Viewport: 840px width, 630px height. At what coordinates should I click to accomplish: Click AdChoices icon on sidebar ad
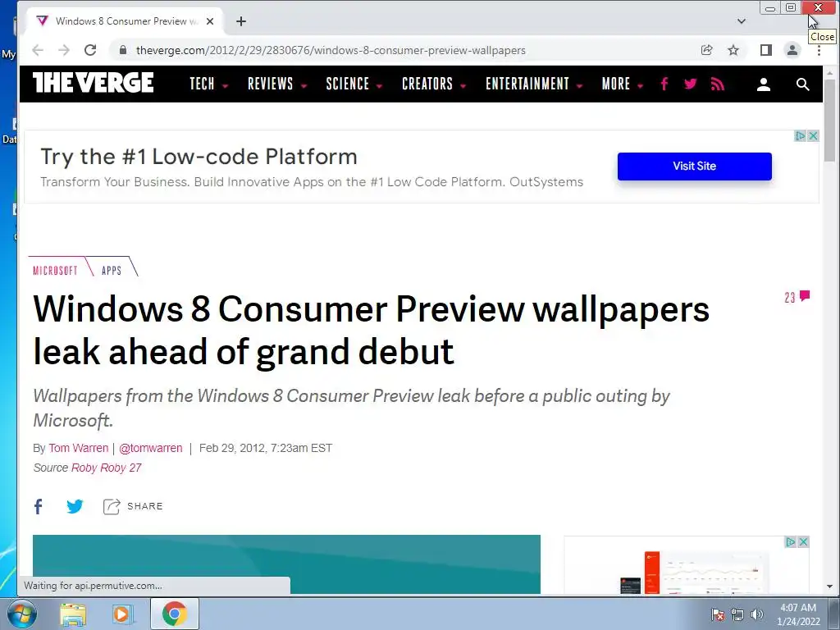[790, 542]
